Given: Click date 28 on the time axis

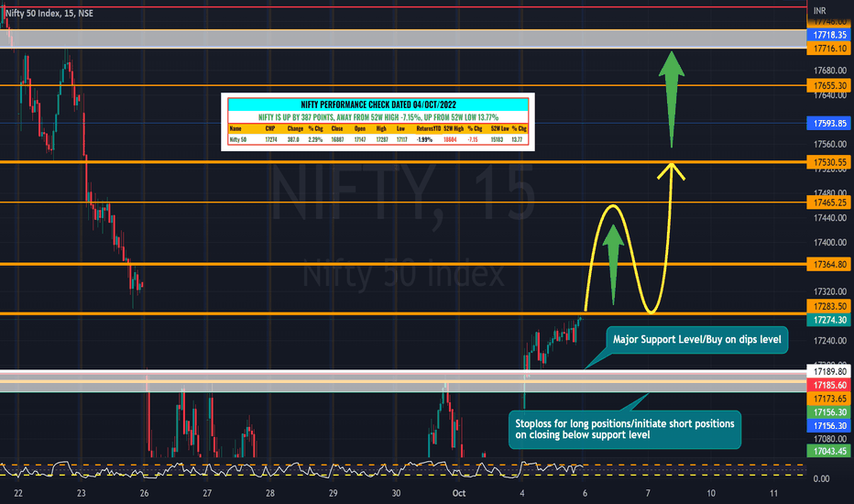Looking at the screenshot, I should click(x=270, y=493).
